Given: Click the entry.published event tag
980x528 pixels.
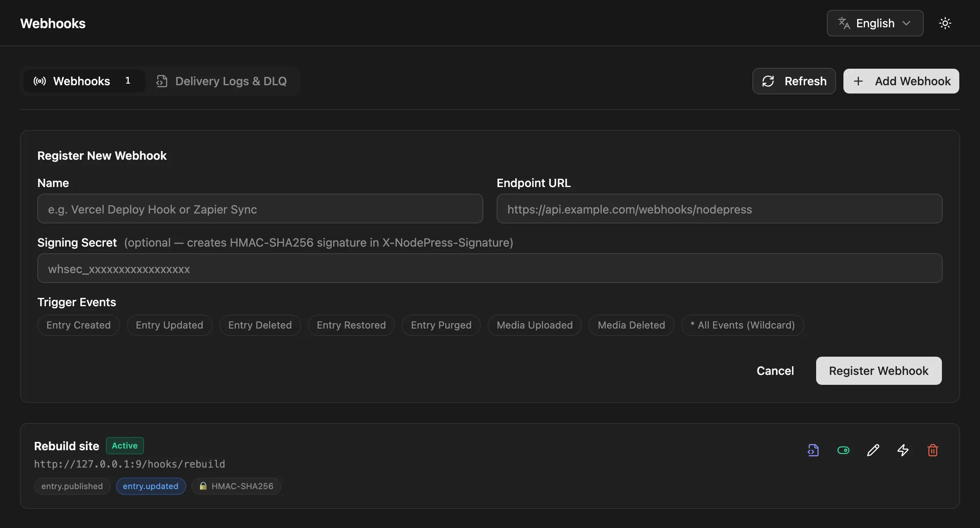Looking at the screenshot, I should pyautogui.click(x=72, y=486).
